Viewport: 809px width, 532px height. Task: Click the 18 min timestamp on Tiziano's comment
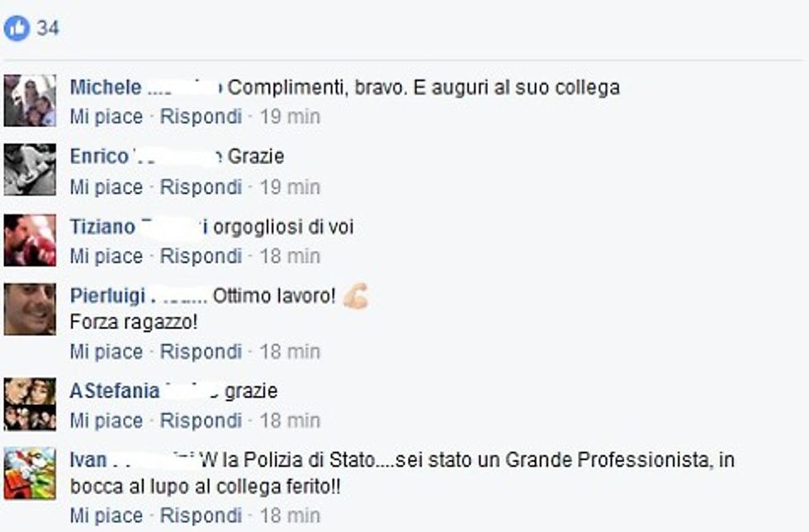pyautogui.click(x=290, y=257)
